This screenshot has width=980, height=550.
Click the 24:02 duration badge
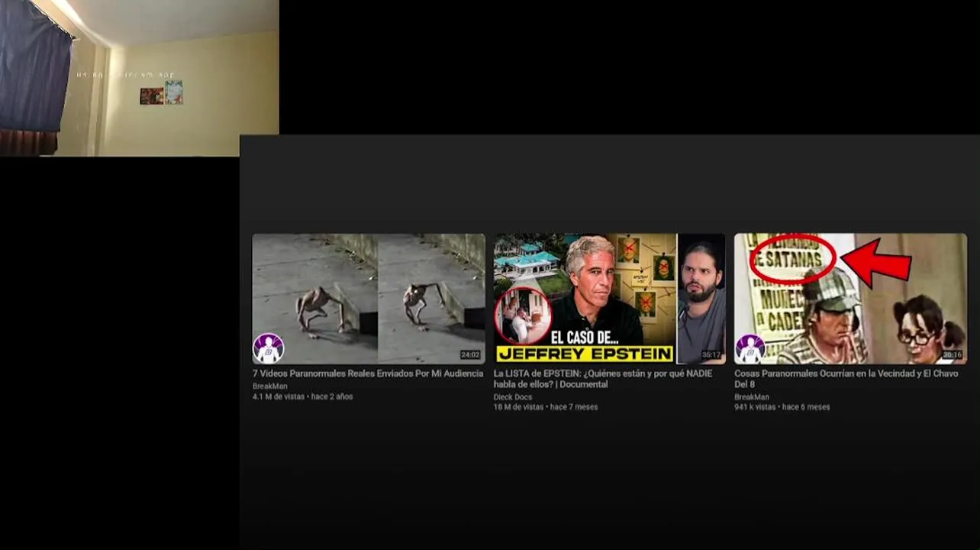(x=470, y=355)
